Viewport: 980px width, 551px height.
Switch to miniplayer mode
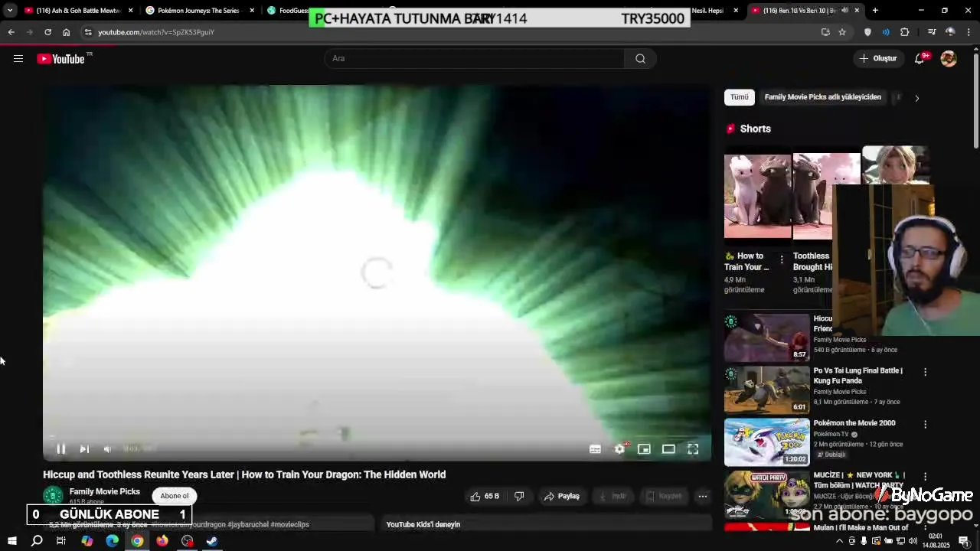point(644,449)
